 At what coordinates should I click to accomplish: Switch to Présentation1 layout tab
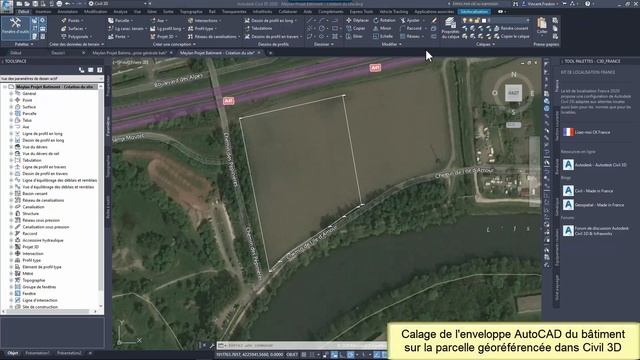point(38,353)
